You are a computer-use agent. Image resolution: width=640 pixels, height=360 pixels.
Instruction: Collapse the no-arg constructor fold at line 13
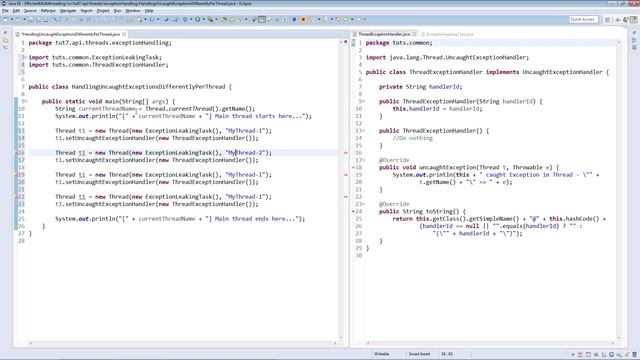pos(363,131)
